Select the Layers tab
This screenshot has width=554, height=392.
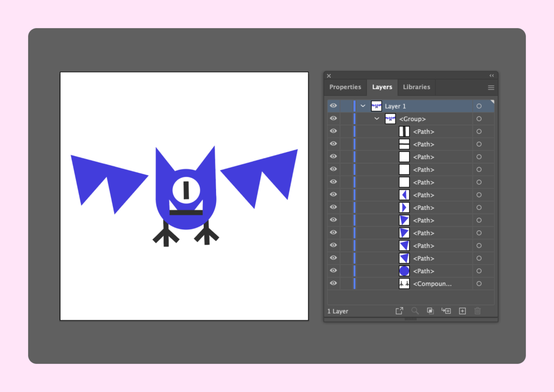382,87
